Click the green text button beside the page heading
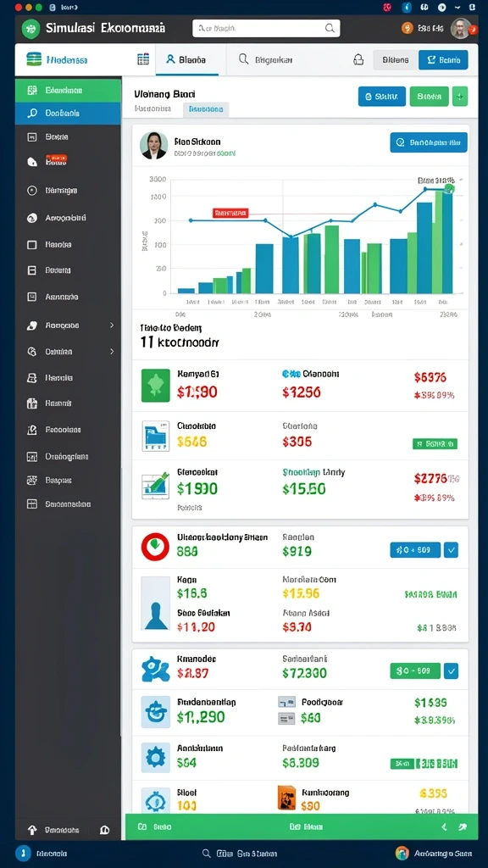This screenshot has height=868, width=488. [430, 97]
